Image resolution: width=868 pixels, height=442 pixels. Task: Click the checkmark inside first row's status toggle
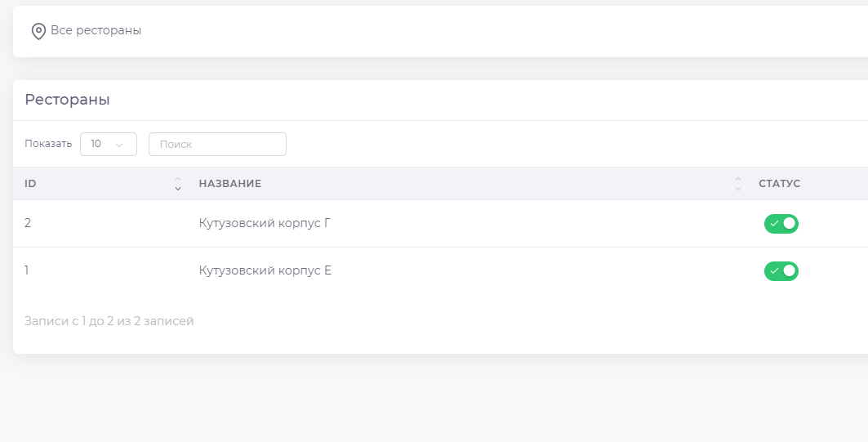click(x=773, y=224)
